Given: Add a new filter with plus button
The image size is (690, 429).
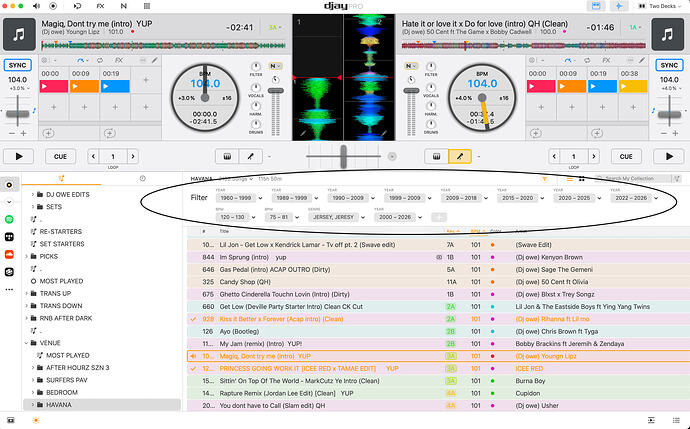Looking at the screenshot, I should point(439,217).
